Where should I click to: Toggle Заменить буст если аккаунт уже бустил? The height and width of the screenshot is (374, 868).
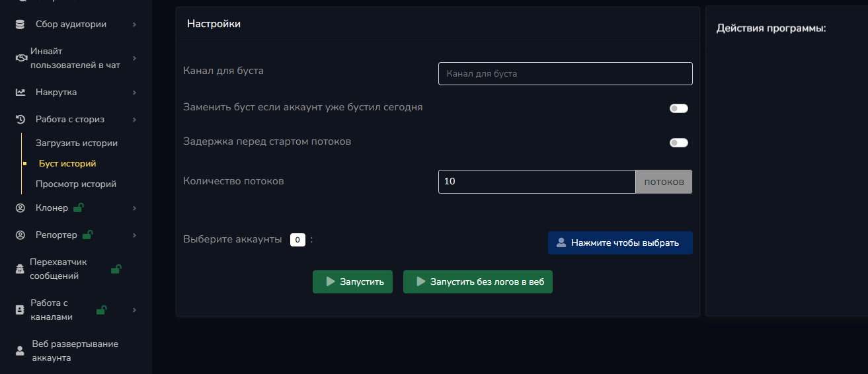point(679,108)
